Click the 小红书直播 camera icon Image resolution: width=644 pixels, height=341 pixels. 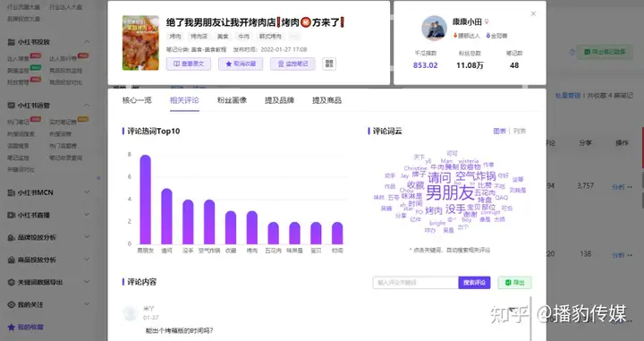[x=11, y=215]
